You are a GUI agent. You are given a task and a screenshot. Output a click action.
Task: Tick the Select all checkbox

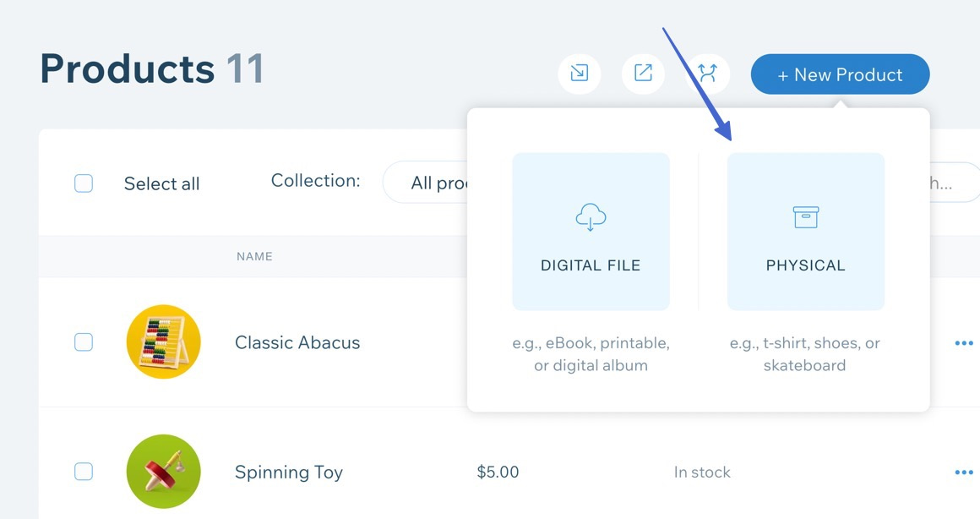(x=84, y=183)
